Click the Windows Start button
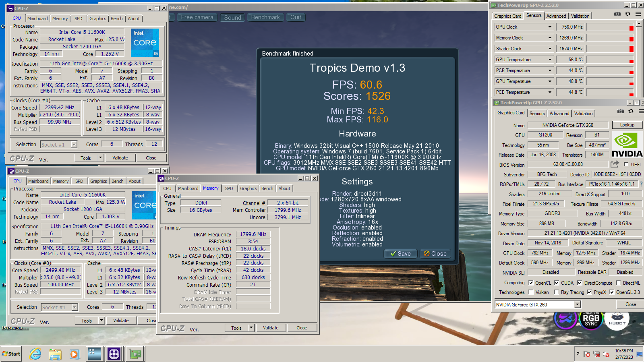 [11, 354]
